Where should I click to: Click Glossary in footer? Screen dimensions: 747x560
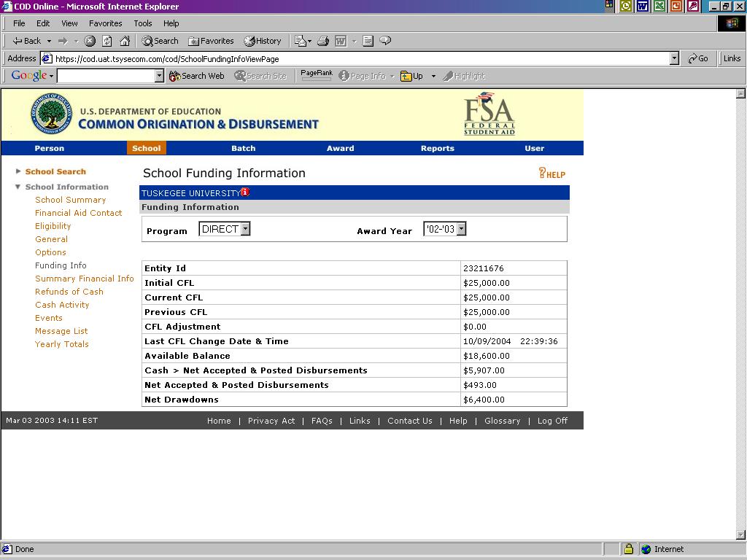coord(502,421)
